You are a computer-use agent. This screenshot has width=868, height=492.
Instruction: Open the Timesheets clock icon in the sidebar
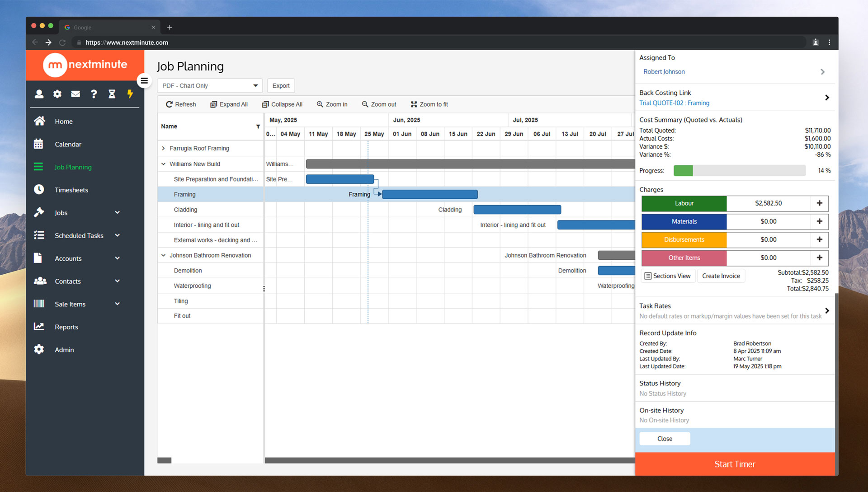(39, 189)
